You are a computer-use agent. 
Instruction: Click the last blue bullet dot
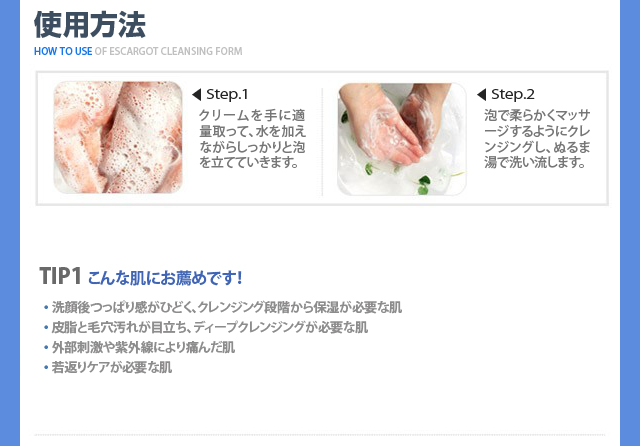[46, 368]
